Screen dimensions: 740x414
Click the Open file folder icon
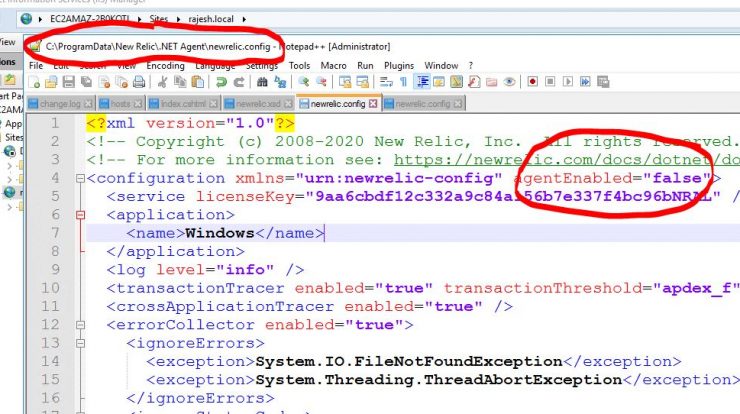click(x=51, y=82)
